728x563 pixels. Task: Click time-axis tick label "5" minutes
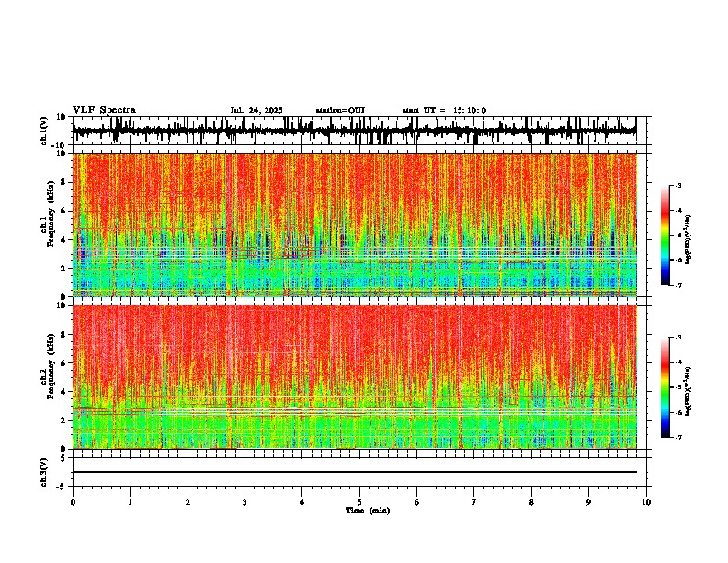(x=359, y=502)
